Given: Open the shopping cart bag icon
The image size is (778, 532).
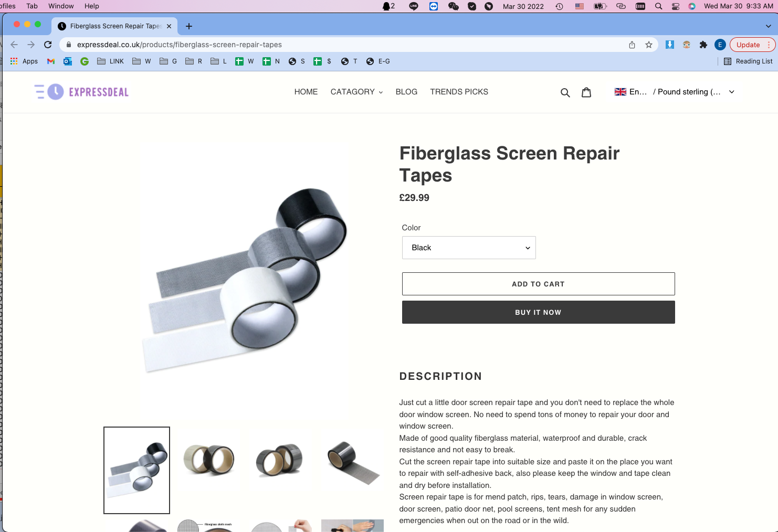Looking at the screenshot, I should tap(586, 92).
